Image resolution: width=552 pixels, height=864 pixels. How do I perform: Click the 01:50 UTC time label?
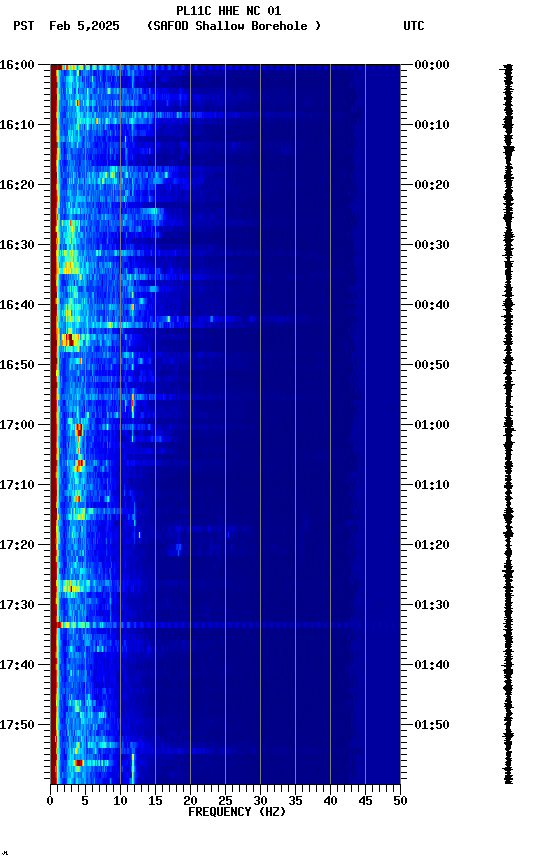tap(432, 726)
